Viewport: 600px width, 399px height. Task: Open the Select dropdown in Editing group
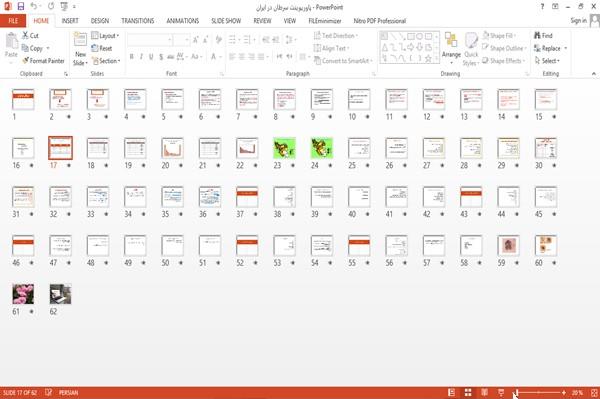[547, 61]
